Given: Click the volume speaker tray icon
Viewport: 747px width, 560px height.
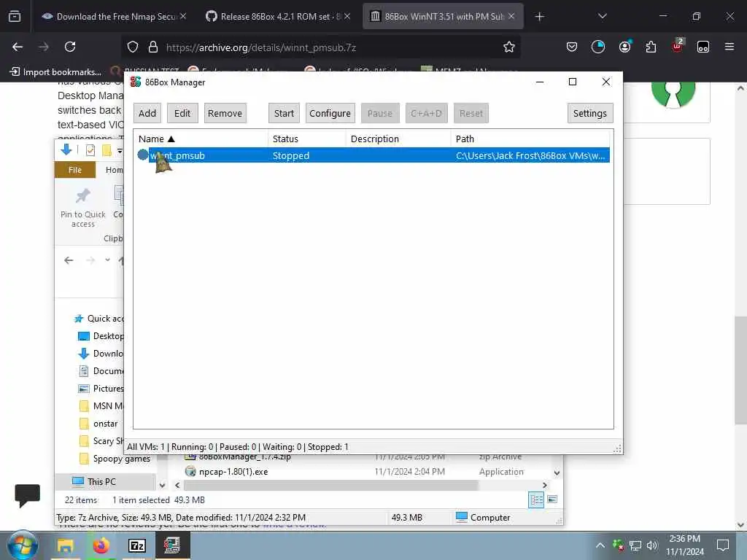Looking at the screenshot, I should pos(652,545).
